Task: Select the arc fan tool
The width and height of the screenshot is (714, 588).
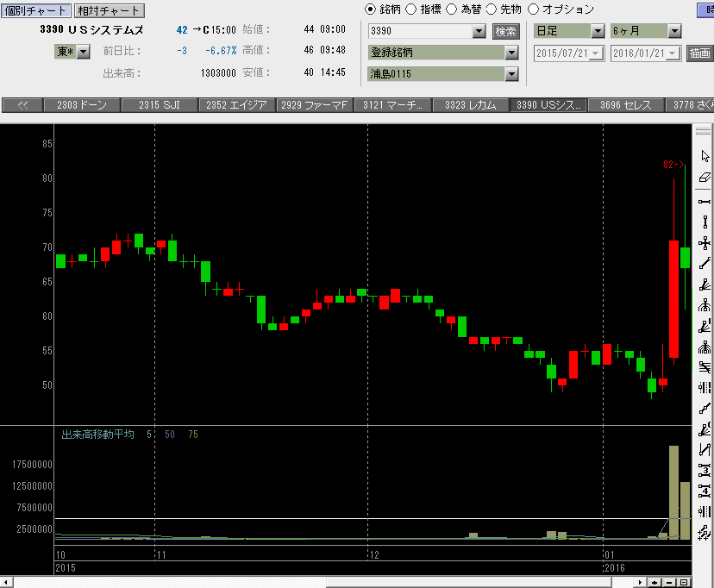Action: [705, 305]
